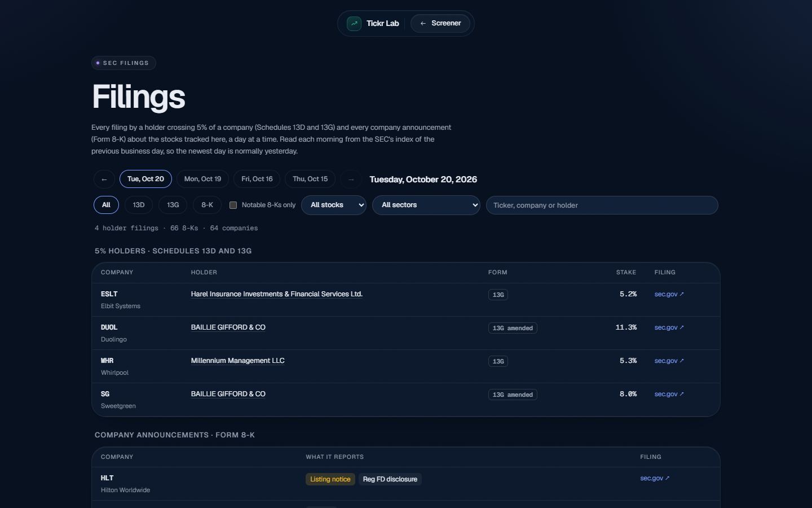Screen dimensions: 812x508
Task: Open the All sectors dropdown
Action: tap(426, 205)
